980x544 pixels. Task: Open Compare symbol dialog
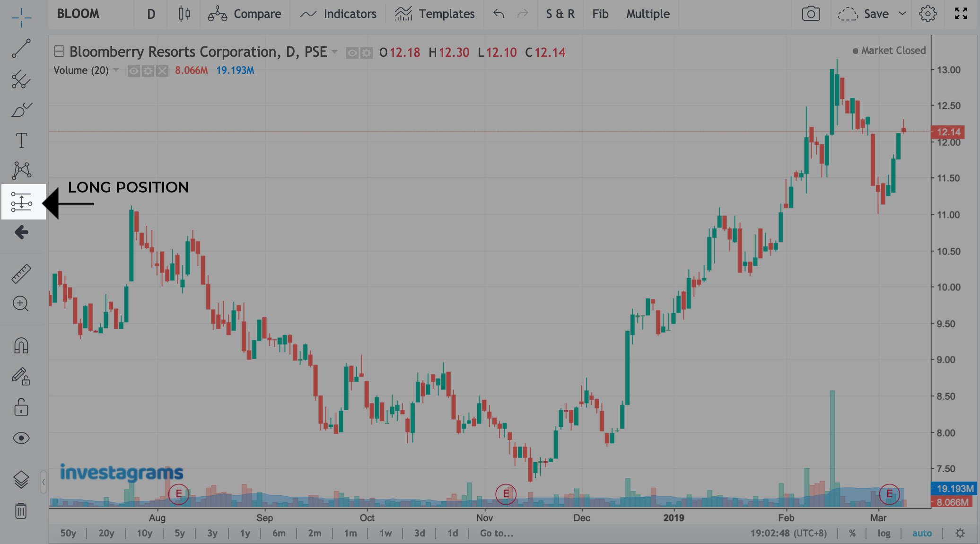click(245, 14)
